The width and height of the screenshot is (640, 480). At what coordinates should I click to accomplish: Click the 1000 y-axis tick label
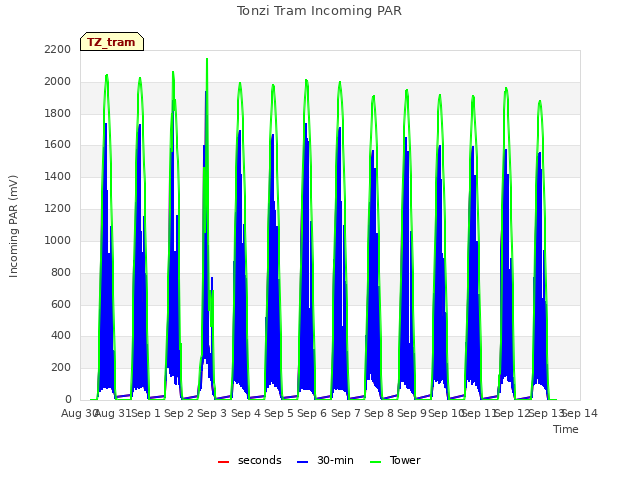(58, 240)
